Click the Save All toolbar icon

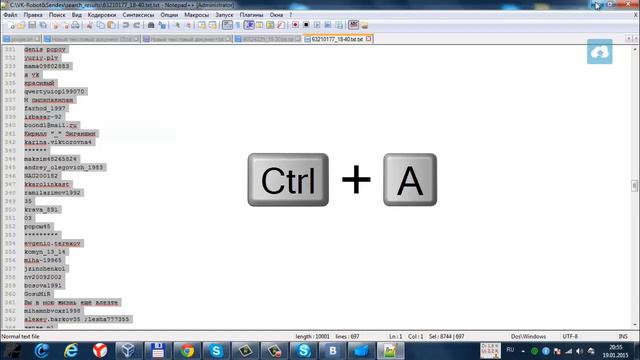pos(43,25)
